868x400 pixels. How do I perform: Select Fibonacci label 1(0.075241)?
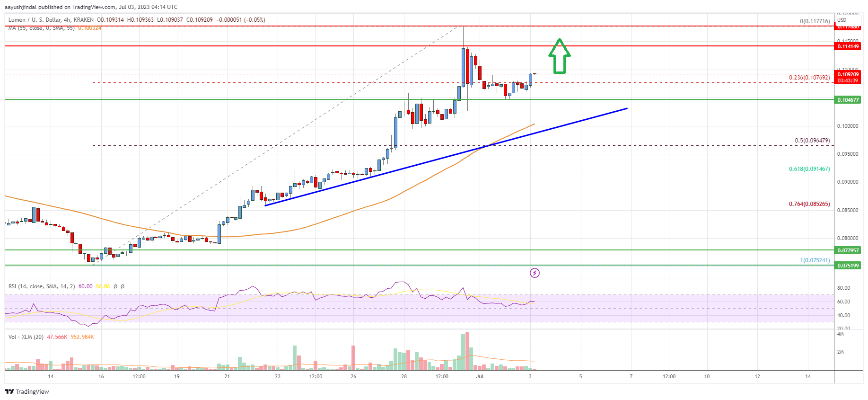coord(815,260)
